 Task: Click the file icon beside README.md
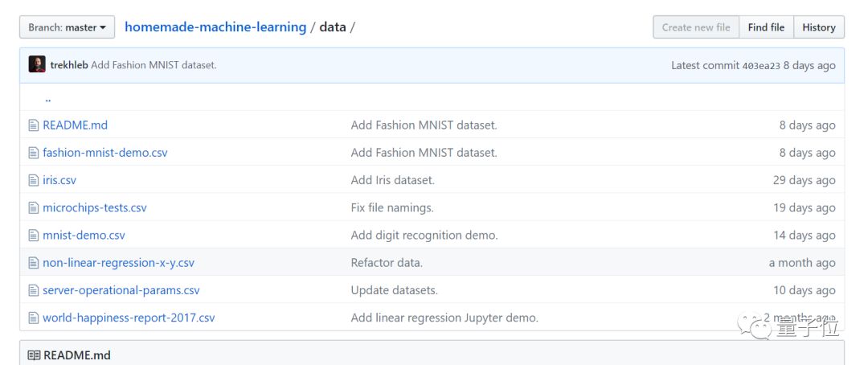(x=34, y=125)
